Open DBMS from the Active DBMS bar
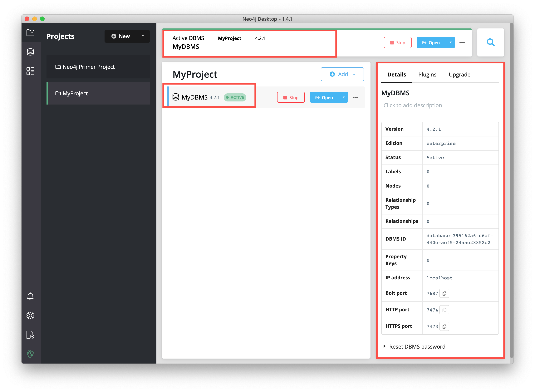The height and width of the screenshot is (392, 535). click(431, 42)
